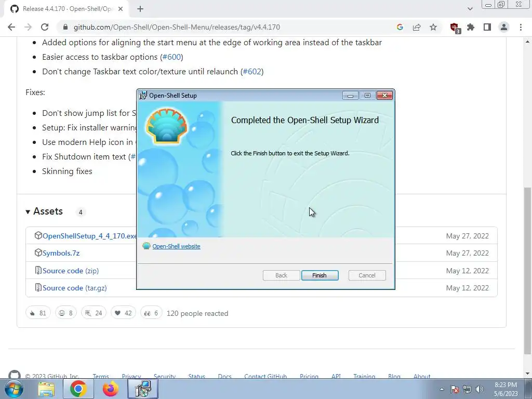The height and width of the screenshot is (399, 532).
Task: Close the Release 4.4.170 tab
Action: [121, 9]
